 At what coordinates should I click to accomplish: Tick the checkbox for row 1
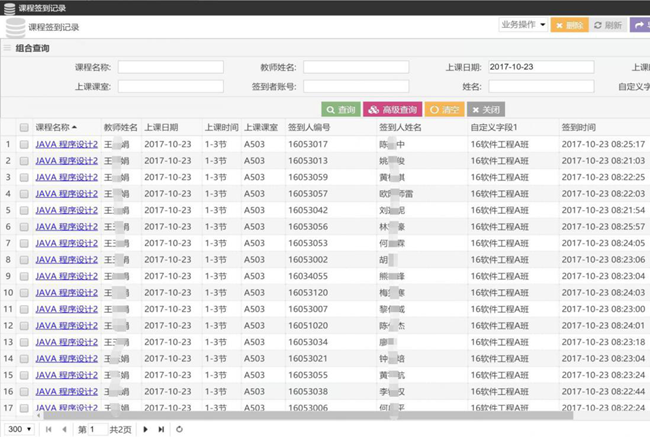pyautogui.click(x=24, y=144)
